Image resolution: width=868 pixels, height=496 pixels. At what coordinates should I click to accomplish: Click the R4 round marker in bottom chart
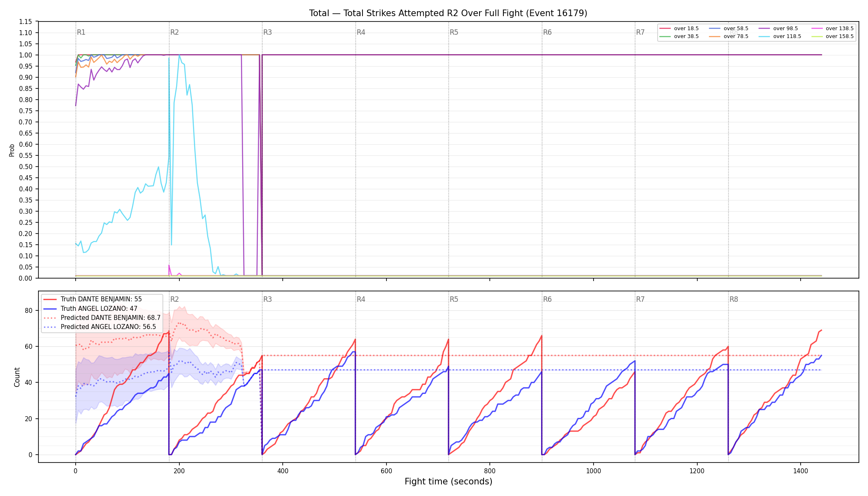pyautogui.click(x=361, y=299)
